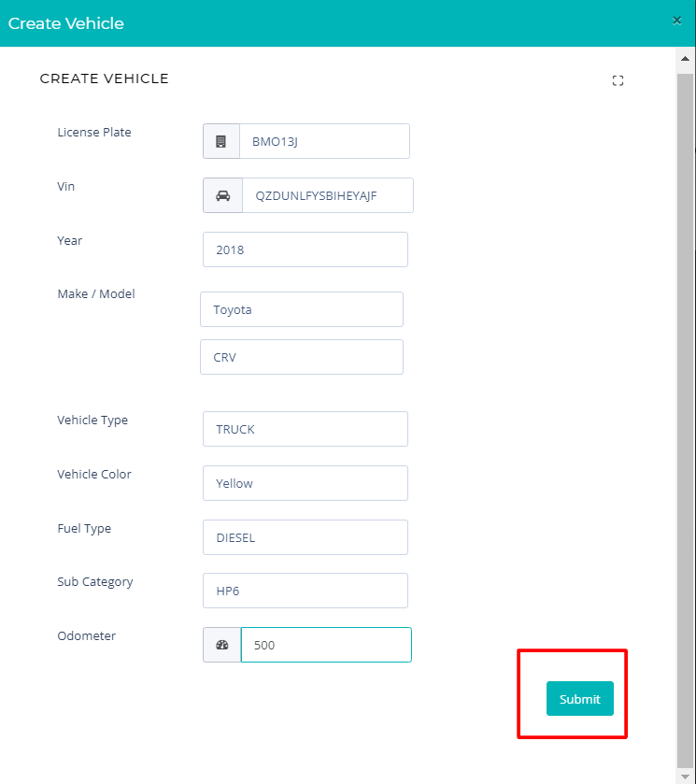Open the Sub Category field HP6
The image size is (696, 784).
305,591
